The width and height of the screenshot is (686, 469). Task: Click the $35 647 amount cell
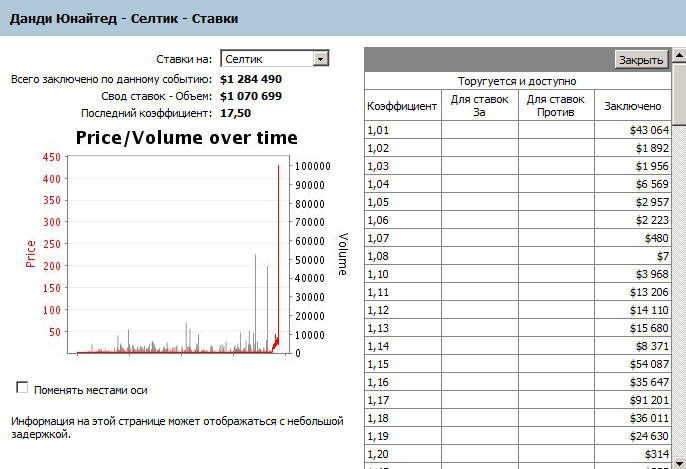coord(633,382)
